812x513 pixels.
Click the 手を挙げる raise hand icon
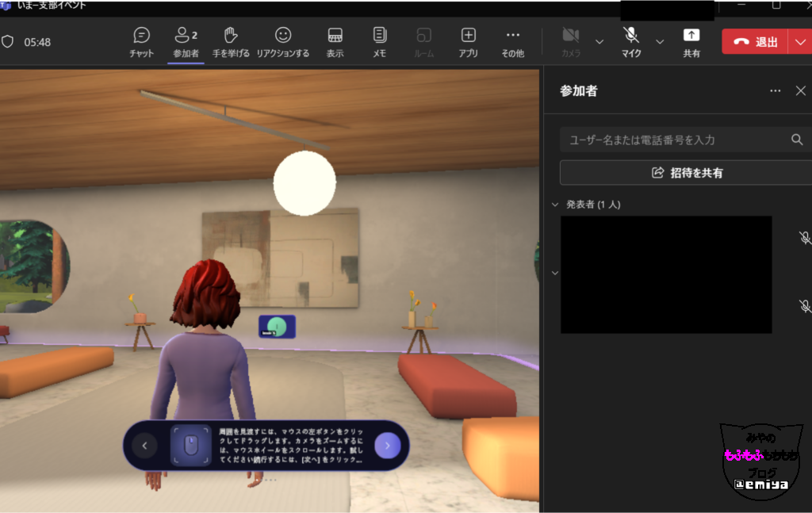click(231, 41)
